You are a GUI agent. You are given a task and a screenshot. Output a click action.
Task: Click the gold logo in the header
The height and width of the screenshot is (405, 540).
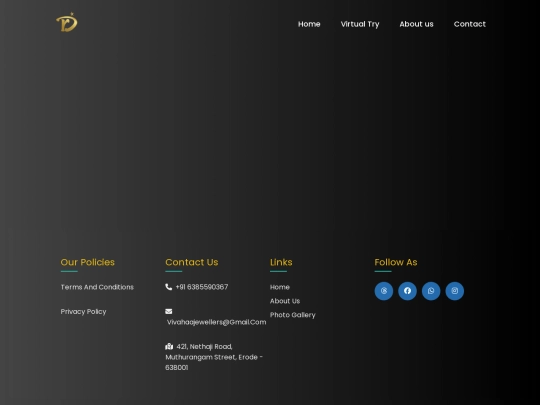[67, 22]
